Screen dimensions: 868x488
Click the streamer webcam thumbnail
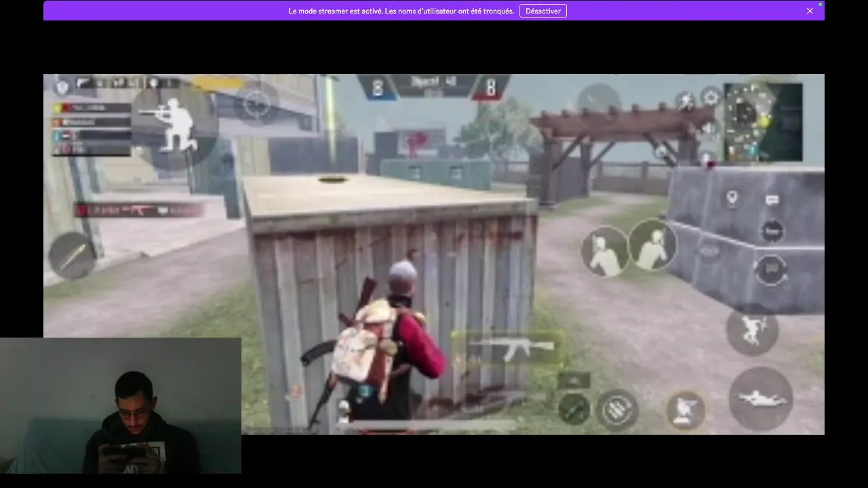(x=121, y=405)
